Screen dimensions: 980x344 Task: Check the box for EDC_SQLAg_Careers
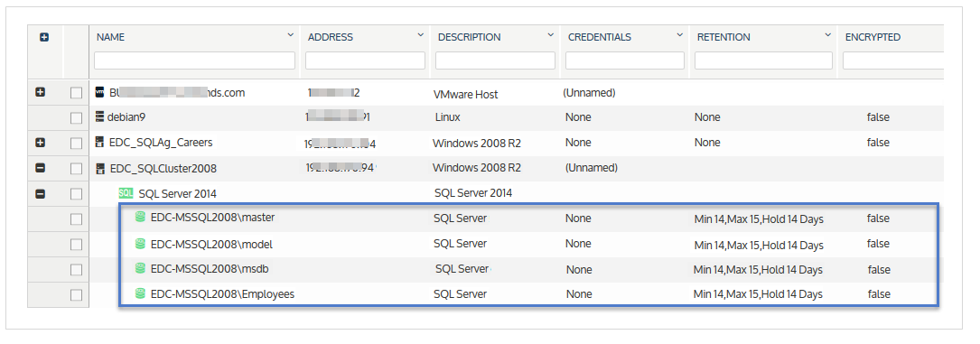click(x=76, y=144)
